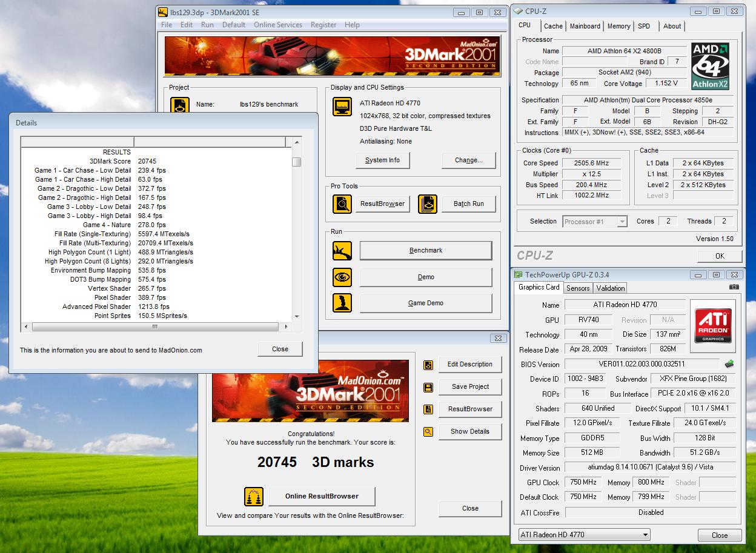
Task: Open the Register menu
Action: 323,25
